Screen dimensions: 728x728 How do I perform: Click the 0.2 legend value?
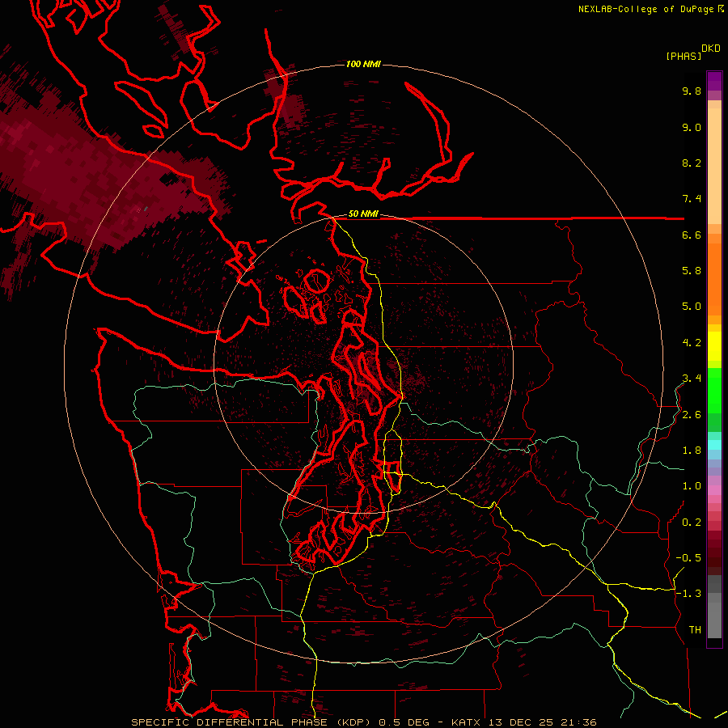[692, 523]
